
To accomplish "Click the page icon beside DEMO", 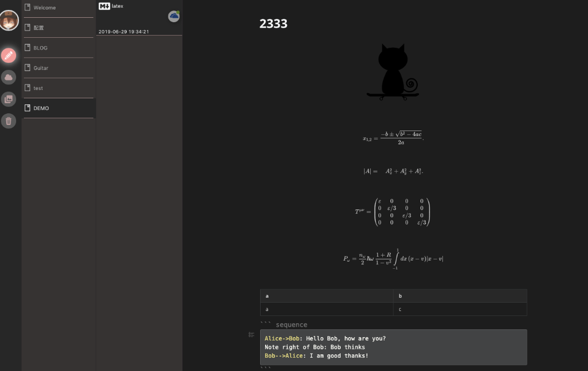I will click(27, 108).
